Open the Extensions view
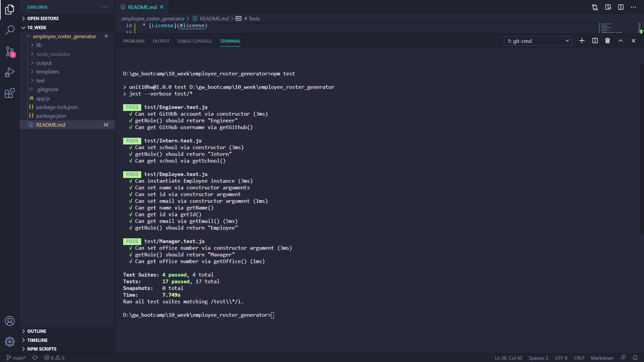Viewport: 644px width, 362px height. (10, 93)
